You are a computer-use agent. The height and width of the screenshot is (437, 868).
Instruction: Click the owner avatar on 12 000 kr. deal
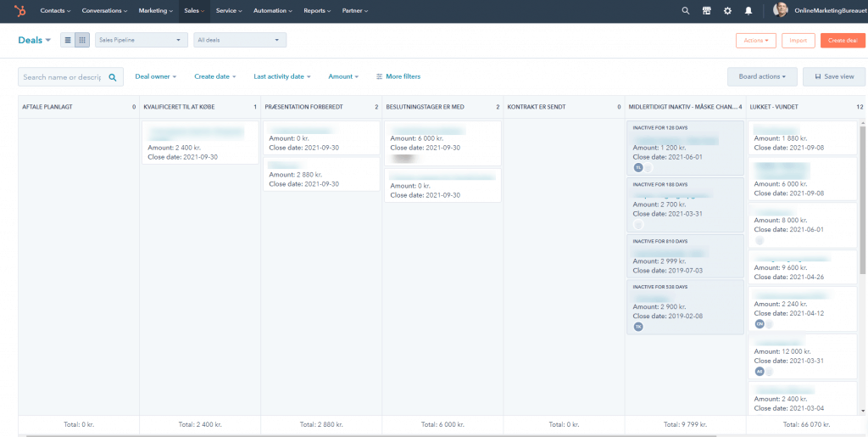click(x=759, y=371)
